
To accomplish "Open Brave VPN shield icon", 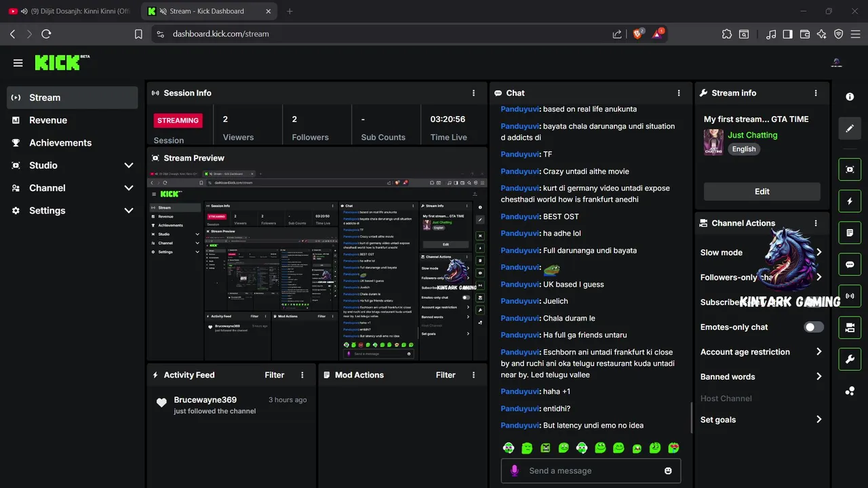I will 839,34.
